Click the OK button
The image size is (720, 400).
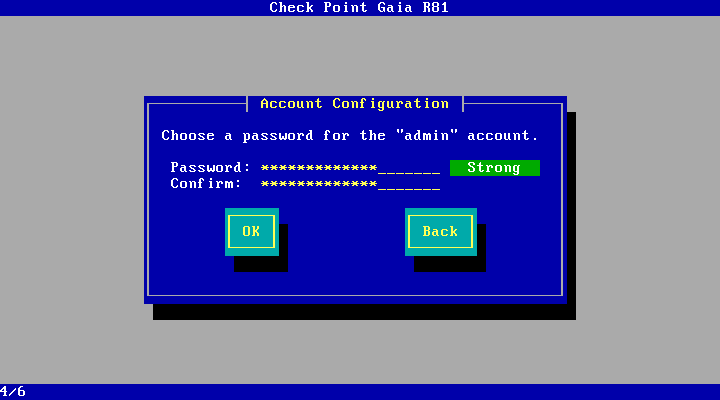[x=252, y=231]
